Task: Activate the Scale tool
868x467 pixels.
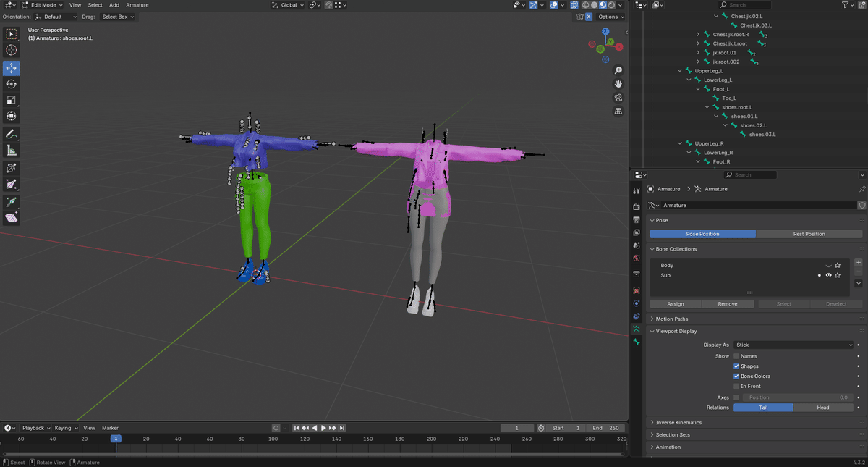Action: [x=12, y=100]
